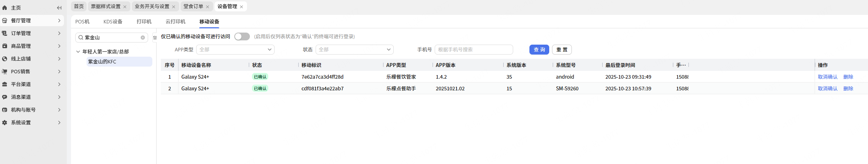Click 删除 for the 乐檬餐饮管家 row

848,77
